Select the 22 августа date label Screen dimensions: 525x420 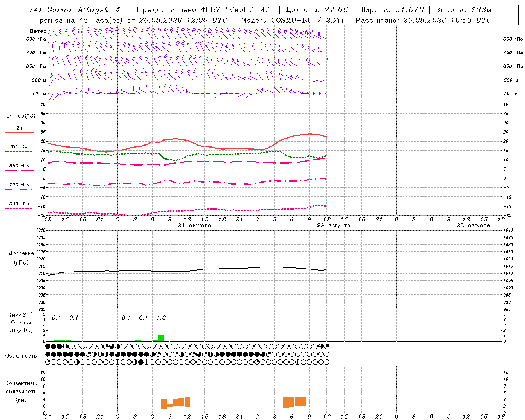pyautogui.click(x=334, y=226)
